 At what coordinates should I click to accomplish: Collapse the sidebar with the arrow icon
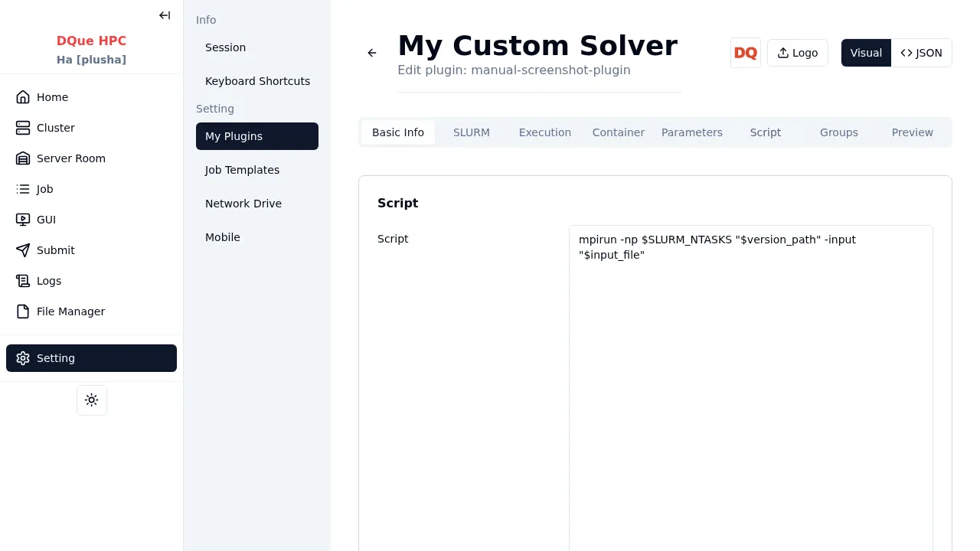165,15
